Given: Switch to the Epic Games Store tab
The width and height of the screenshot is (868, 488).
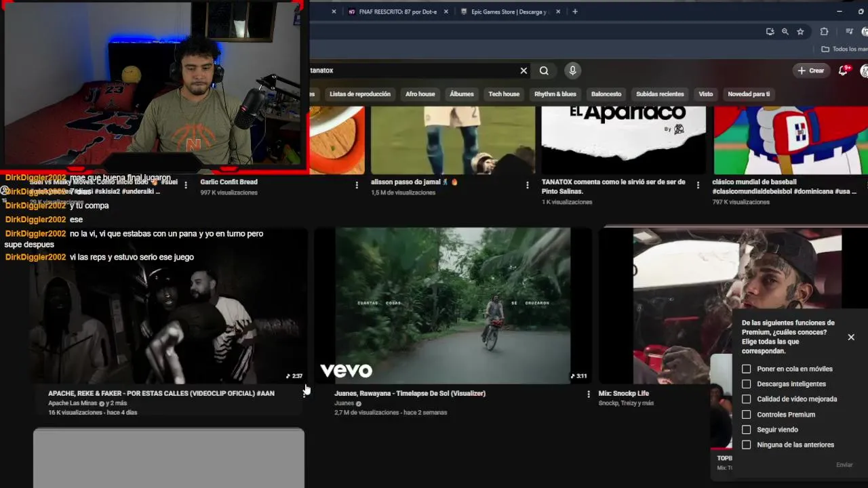Looking at the screenshot, I should (x=509, y=12).
